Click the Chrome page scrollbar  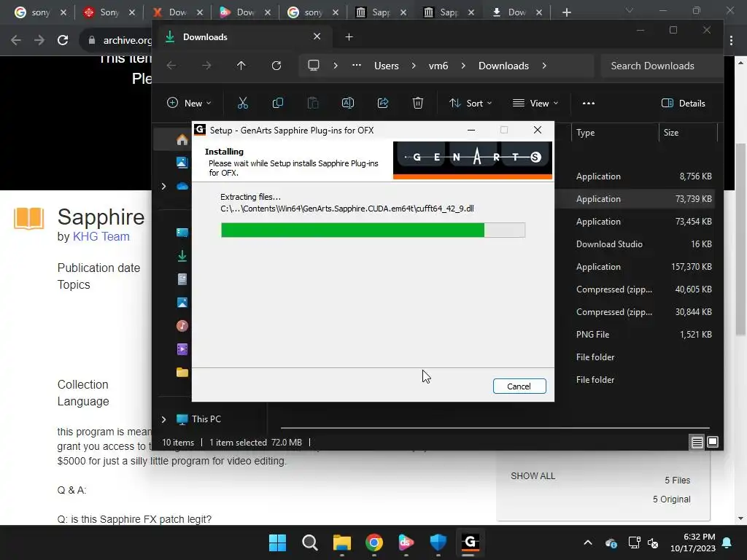coord(741,238)
